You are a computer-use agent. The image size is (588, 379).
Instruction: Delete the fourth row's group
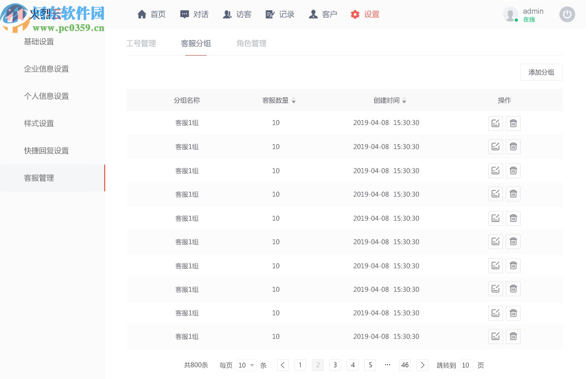(x=513, y=194)
